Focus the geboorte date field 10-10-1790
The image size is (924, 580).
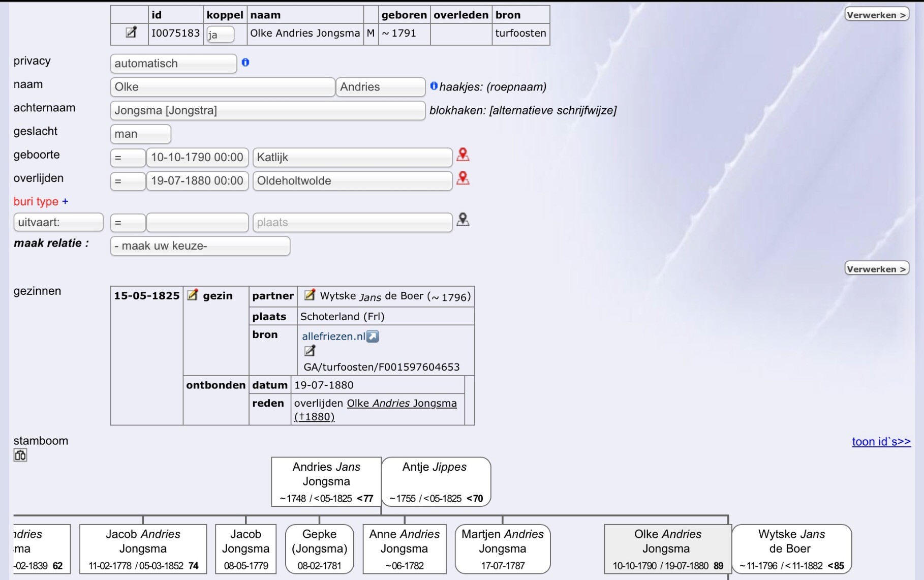tap(198, 158)
